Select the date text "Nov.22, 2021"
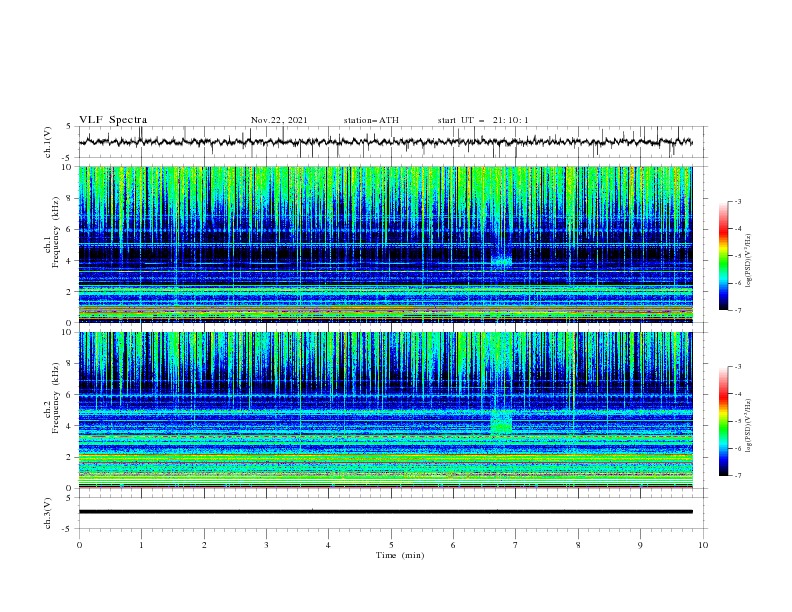Image resolution: width=792 pixels, height=612 pixels. click(x=279, y=120)
